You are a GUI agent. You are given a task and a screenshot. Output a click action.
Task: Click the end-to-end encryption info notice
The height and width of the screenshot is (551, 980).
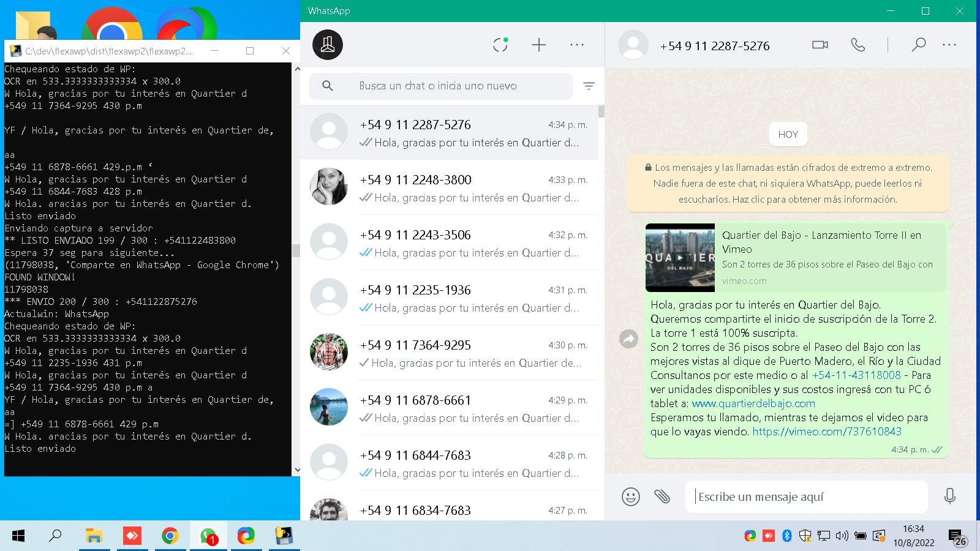pos(788,183)
